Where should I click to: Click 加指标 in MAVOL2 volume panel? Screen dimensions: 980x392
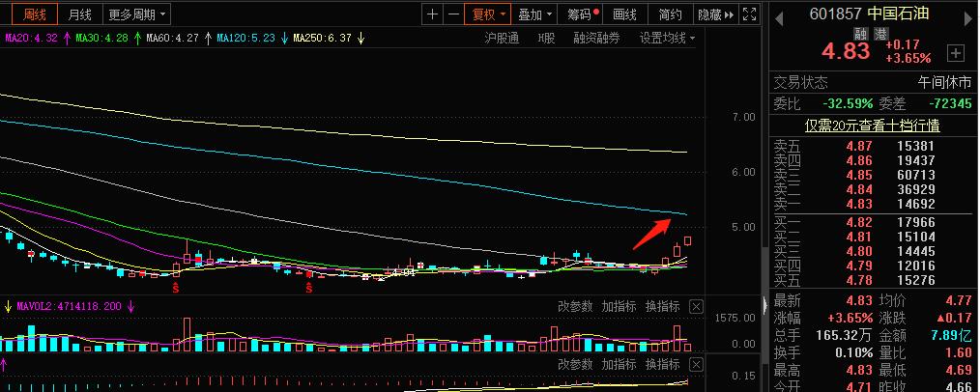pos(619,306)
